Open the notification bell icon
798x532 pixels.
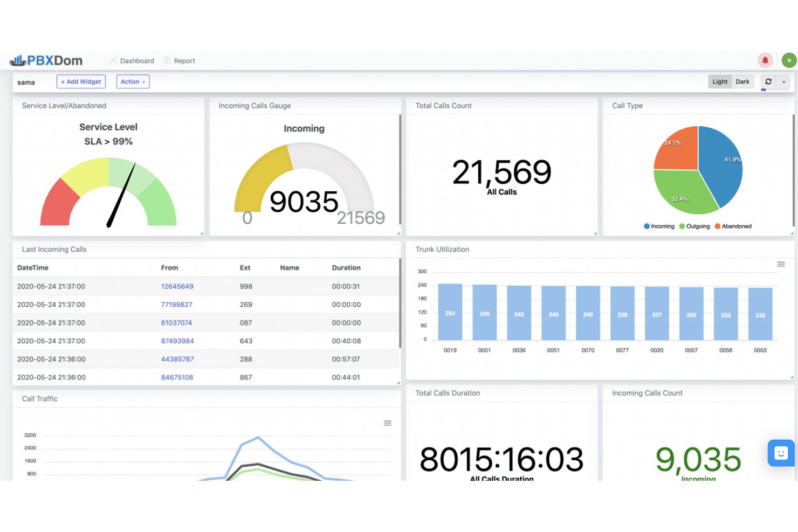coord(765,60)
